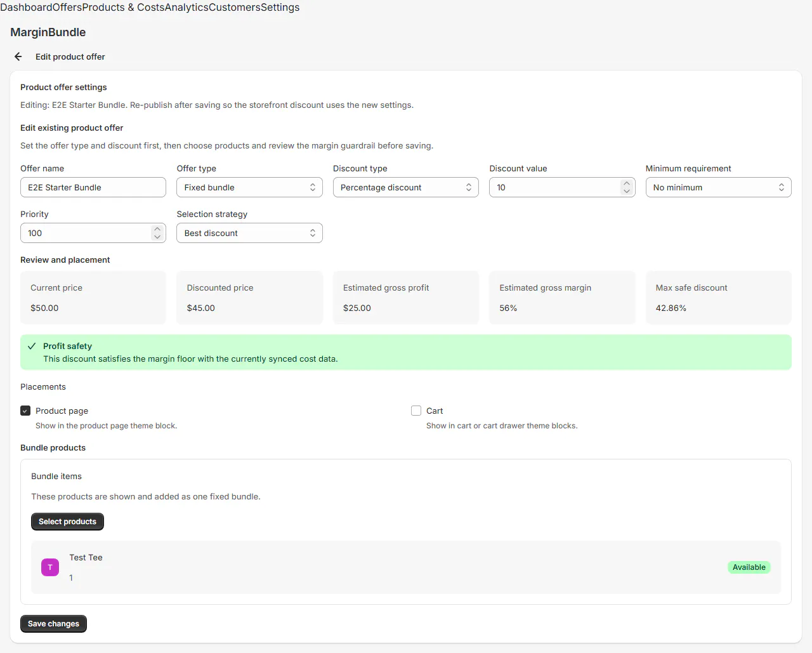Click the Test Tee product name

click(x=86, y=557)
